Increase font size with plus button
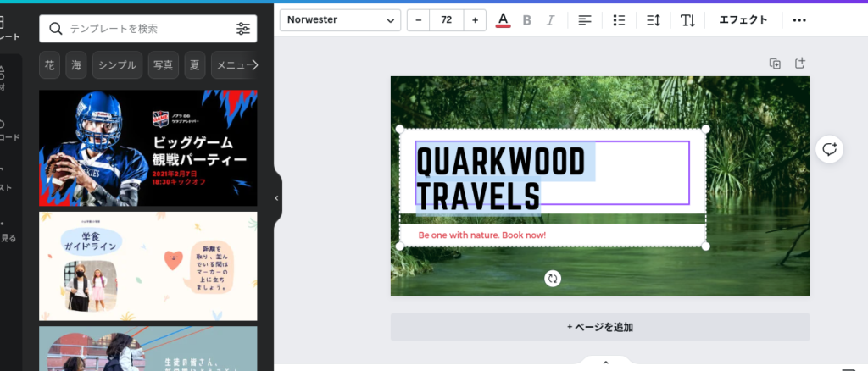This screenshot has width=868, height=371. tap(475, 19)
